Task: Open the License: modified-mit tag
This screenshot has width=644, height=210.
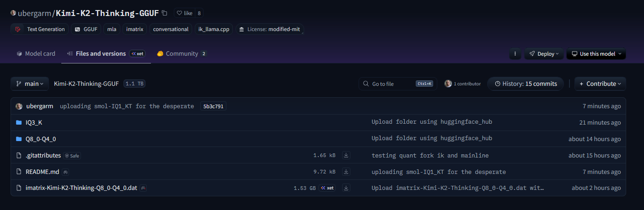Action: 270,29
